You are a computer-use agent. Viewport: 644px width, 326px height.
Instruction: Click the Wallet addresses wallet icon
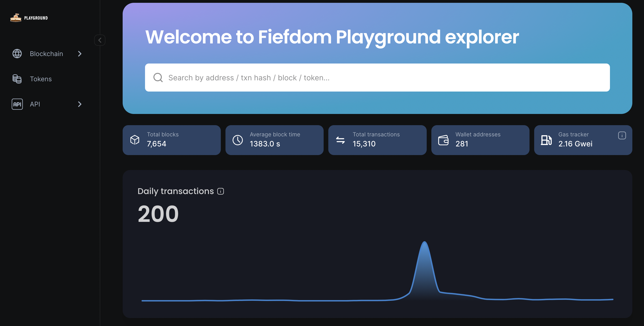[x=443, y=140]
